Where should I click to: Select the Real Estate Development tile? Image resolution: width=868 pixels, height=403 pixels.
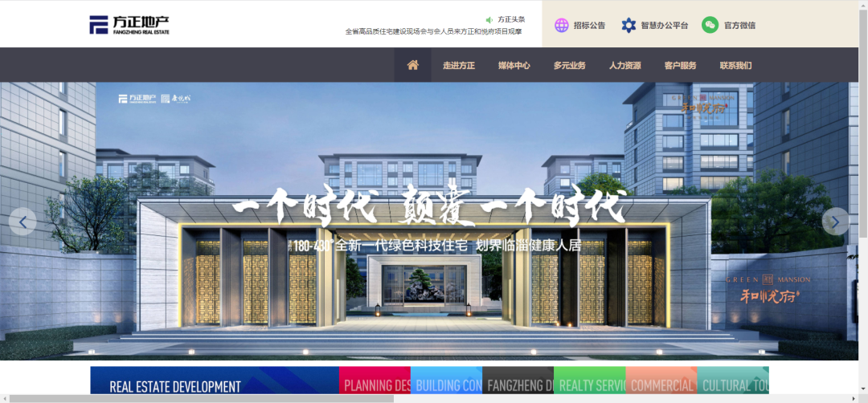(x=215, y=381)
